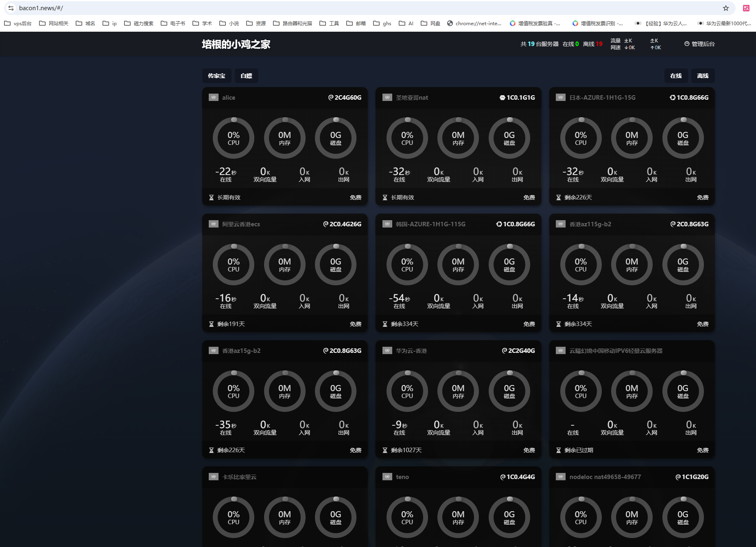Click 免费 label on 华为云-香港 card

[529, 450]
